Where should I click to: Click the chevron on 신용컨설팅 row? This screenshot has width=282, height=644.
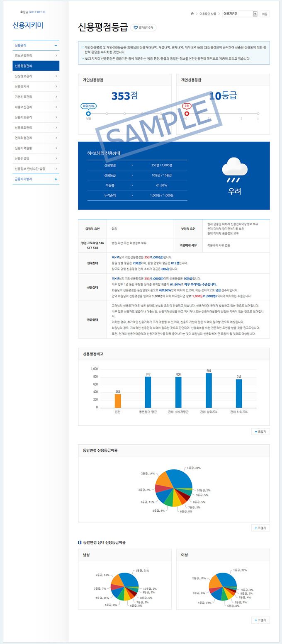[56, 158]
